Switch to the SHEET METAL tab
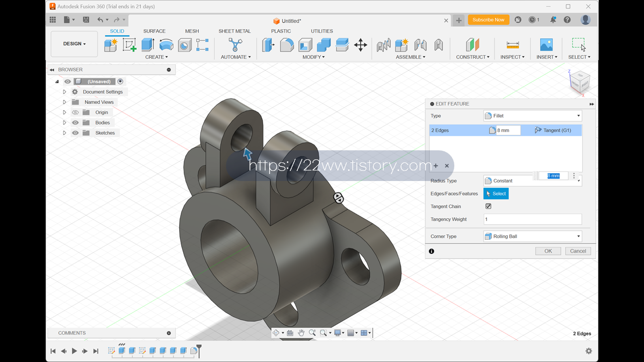The height and width of the screenshot is (362, 644). (x=234, y=31)
